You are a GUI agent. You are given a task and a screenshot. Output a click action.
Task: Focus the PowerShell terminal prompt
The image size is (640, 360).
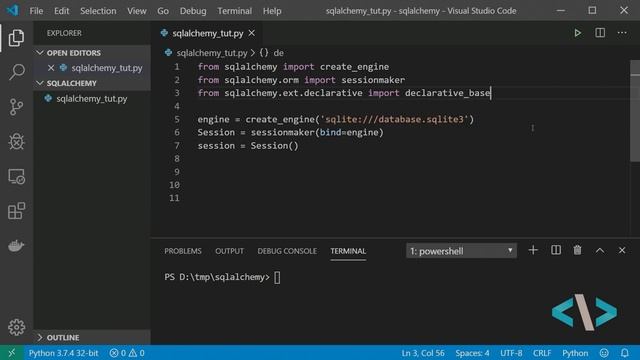pos(222,277)
